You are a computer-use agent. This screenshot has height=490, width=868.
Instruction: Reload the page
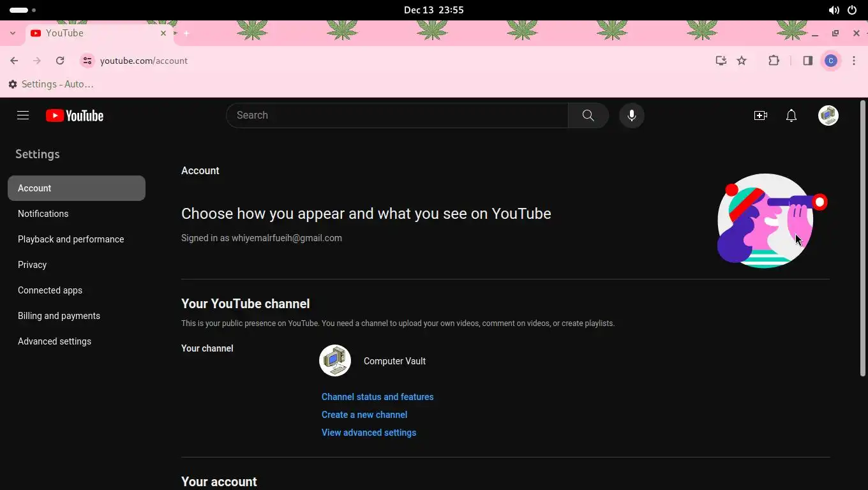click(60, 61)
